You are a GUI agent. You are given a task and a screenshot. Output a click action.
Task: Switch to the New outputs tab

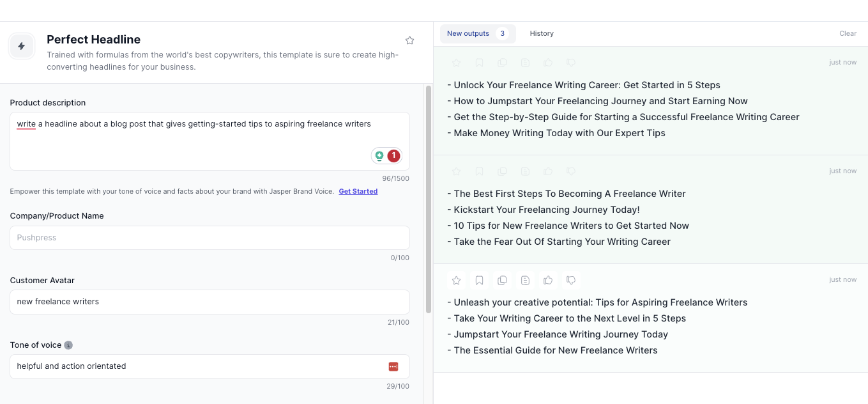click(478, 33)
